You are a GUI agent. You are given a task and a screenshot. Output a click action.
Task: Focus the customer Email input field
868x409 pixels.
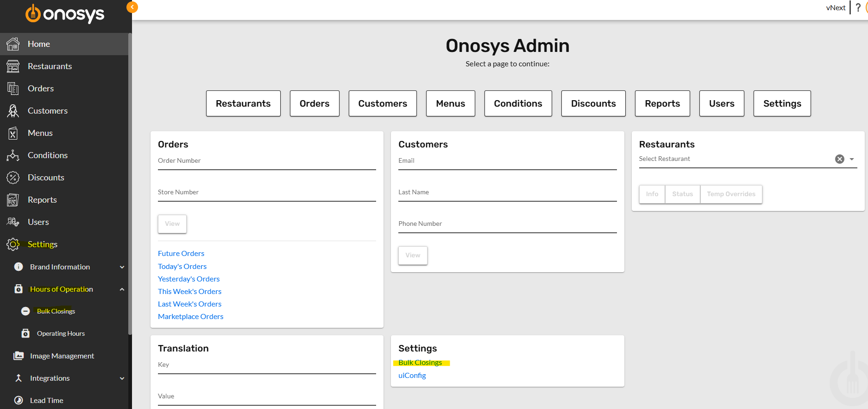[508, 161]
